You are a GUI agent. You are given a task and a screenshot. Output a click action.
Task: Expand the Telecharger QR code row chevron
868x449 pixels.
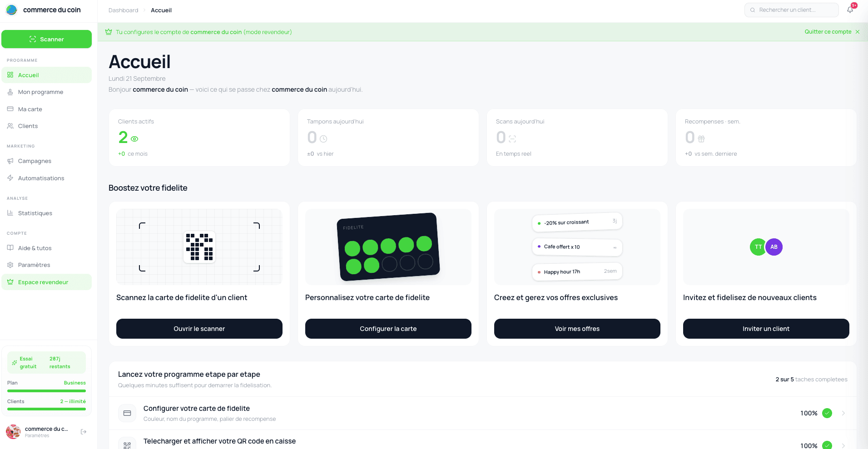(843, 446)
